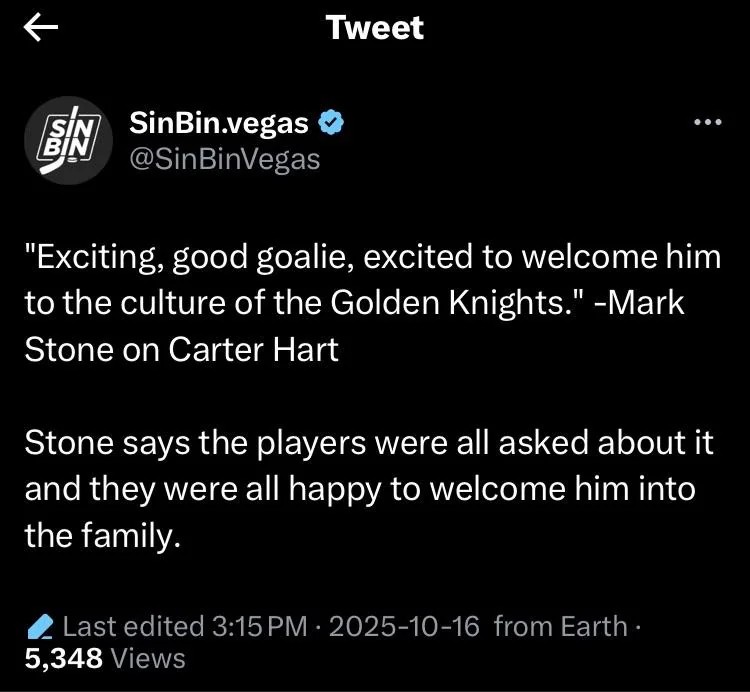The width and height of the screenshot is (750, 692).
Task: Click the Tweet header title
Action: point(375,28)
